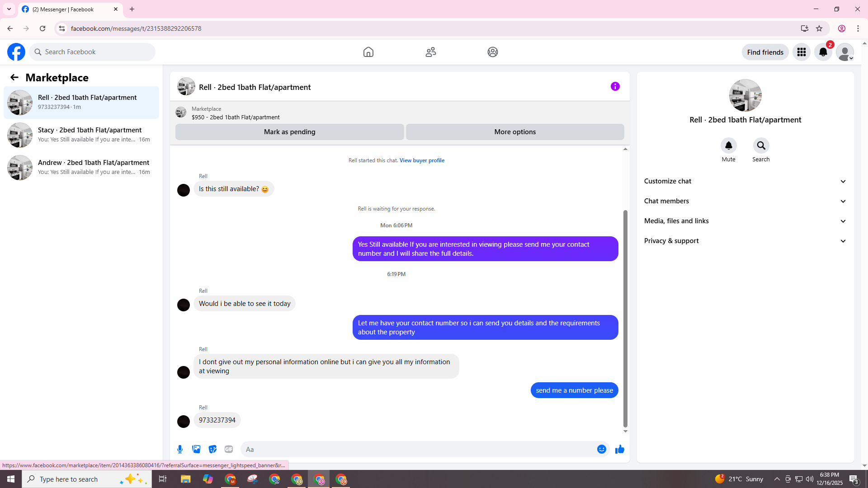
Task: Open conversation information icon
Action: (x=615, y=86)
